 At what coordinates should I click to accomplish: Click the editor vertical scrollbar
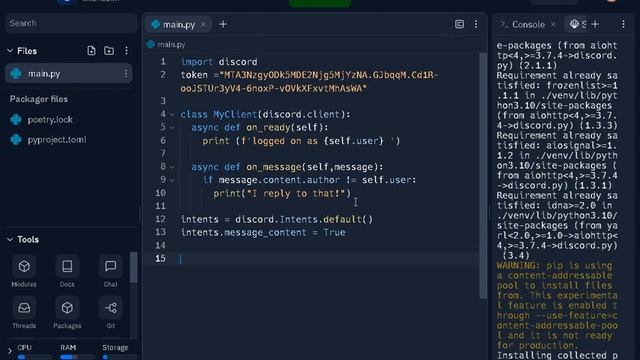[483, 176]
